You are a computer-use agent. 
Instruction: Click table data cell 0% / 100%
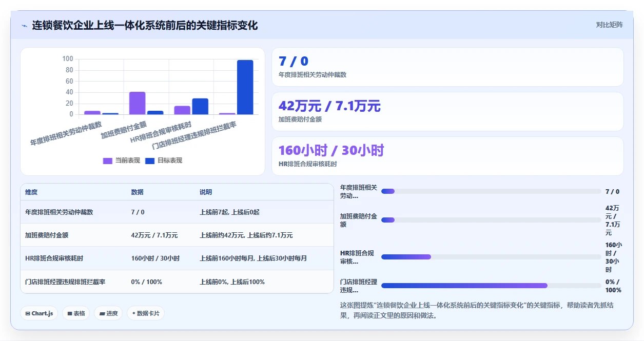147,282
